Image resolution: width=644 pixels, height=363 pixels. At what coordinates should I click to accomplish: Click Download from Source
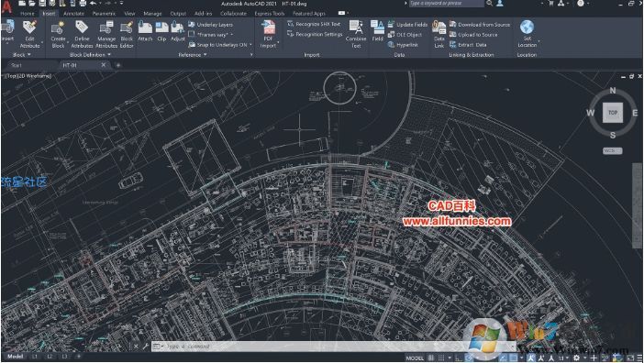click(x=480, y=25)
